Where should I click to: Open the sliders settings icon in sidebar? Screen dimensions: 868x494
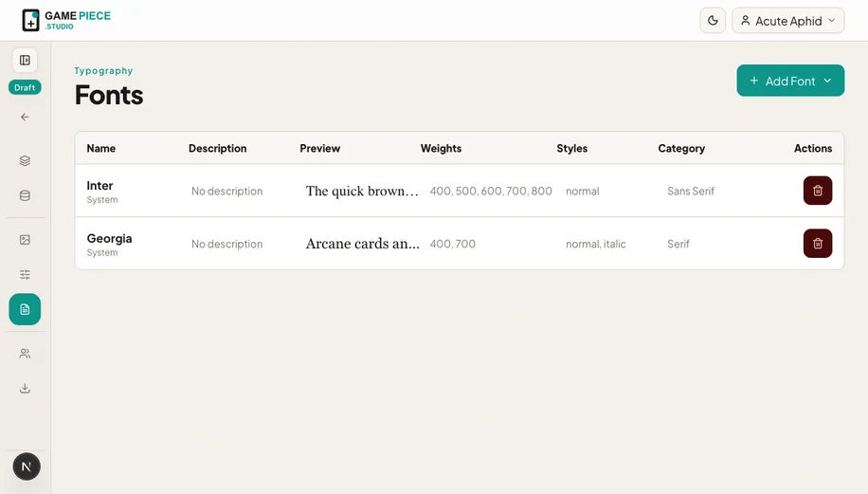[25, 275]
